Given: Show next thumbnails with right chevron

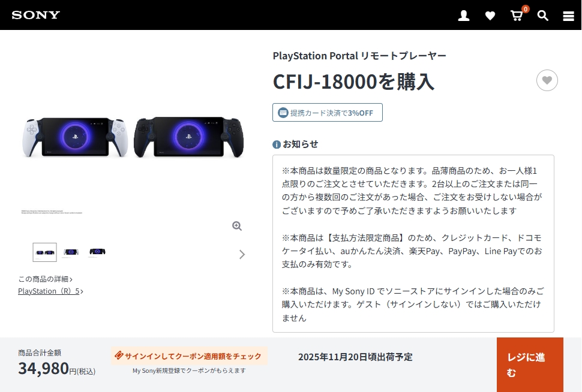Looking at the screenshot, I should 242,254.
